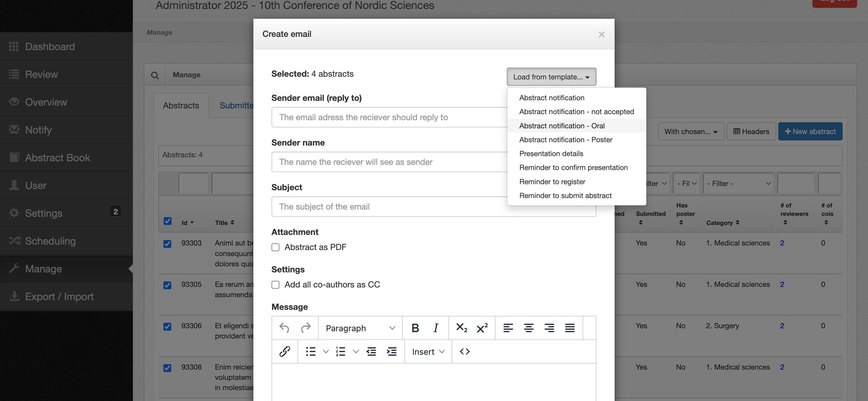Screen dimensions: 868x401
Task: Select Abstract notification - Poster template
Action: click(566, 140)
